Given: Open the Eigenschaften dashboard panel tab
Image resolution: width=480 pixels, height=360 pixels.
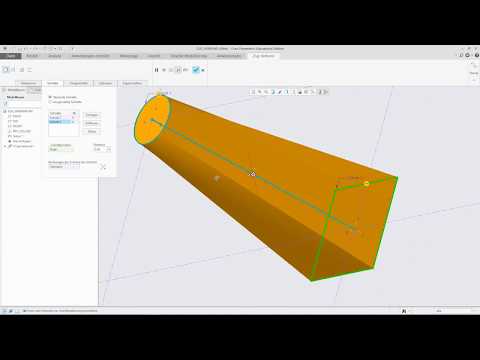Looking at the screenshot, I should 132,83.
